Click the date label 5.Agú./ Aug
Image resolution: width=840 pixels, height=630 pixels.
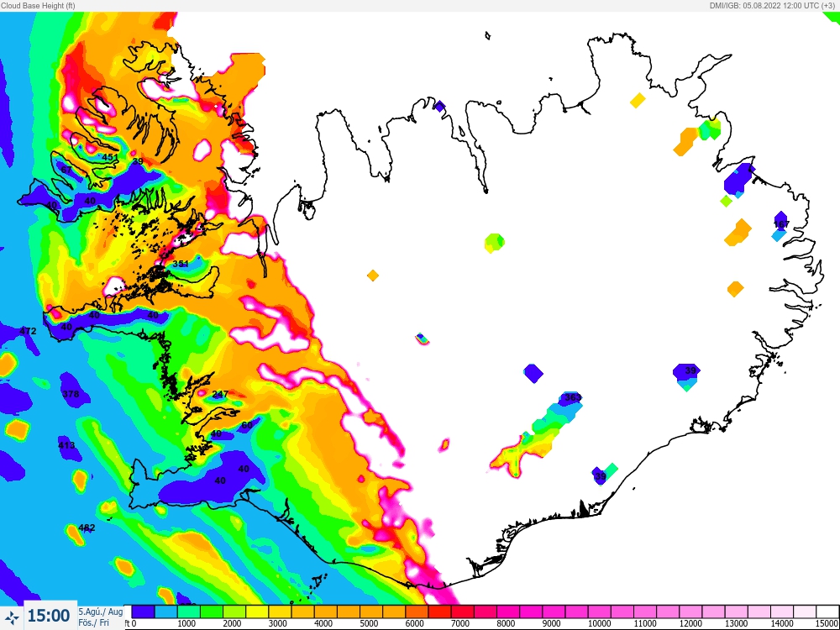(100, 612)
